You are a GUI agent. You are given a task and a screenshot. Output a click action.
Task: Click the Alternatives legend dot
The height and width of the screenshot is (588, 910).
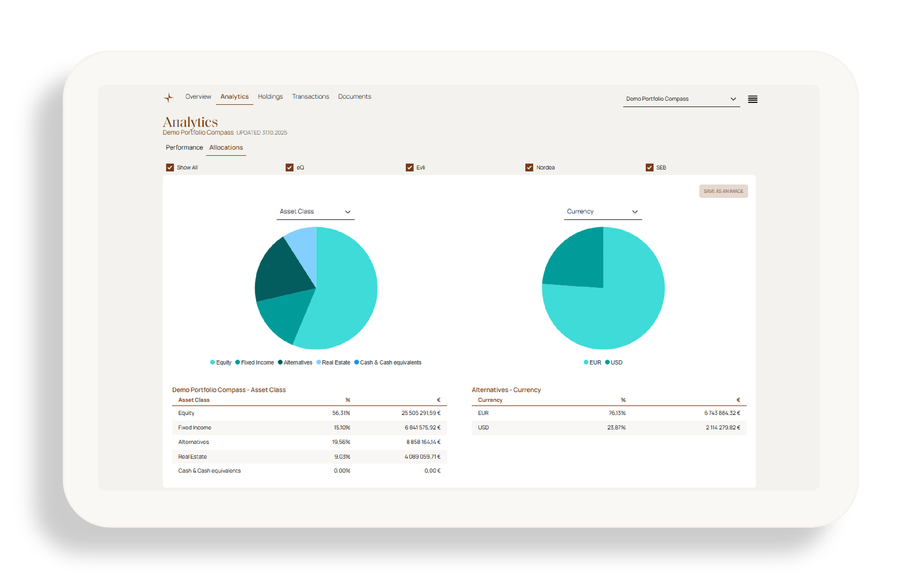coord(280,362)
